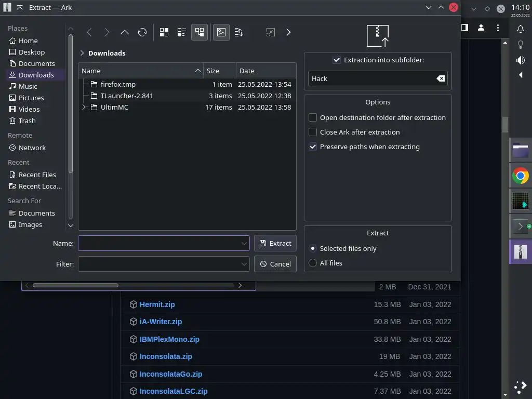532x399 pixels.
Task: Open Inconsolata.zip link in browser
Action: pos(166,356)
